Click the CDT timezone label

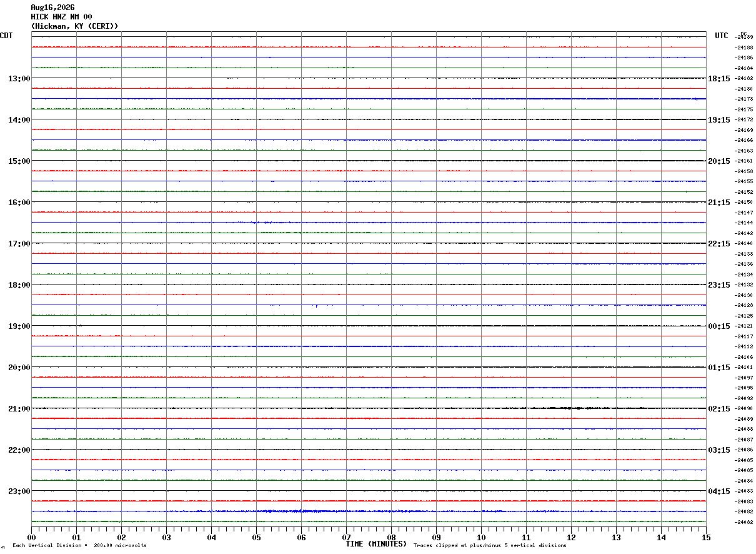point(6,36)
